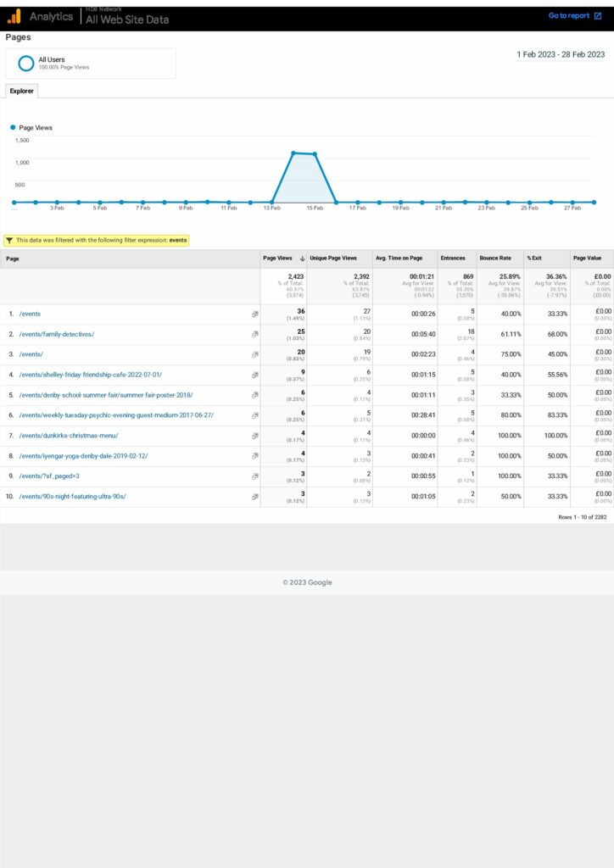Sort by Unique Page Views column header
The width and height of the screenshot is (614, 868).
point(333,259)
